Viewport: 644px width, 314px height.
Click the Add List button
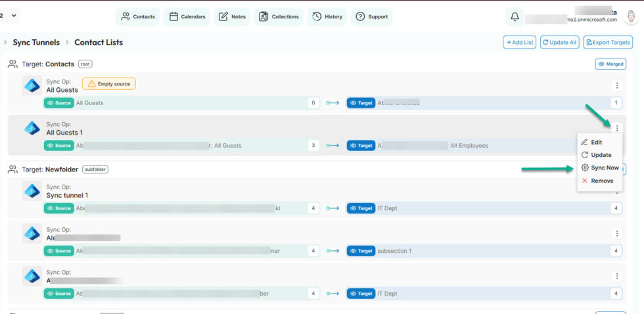point(520,42)
